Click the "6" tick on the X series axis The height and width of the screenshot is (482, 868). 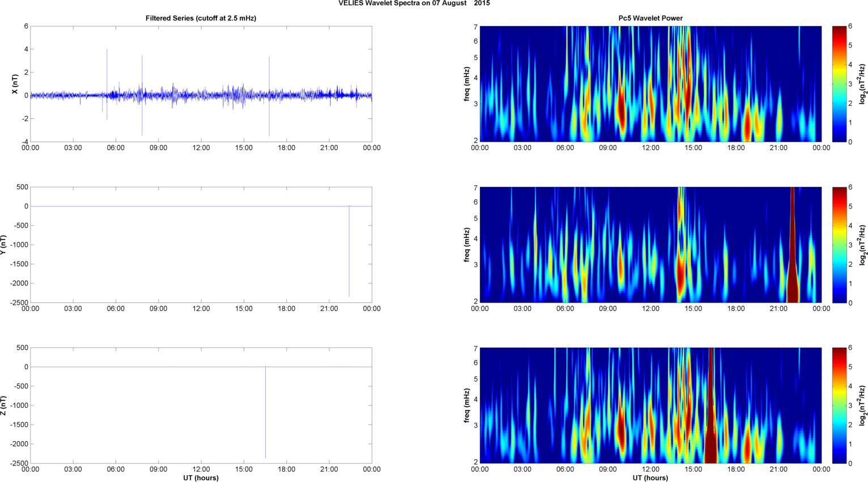click(x=26, y=26)
